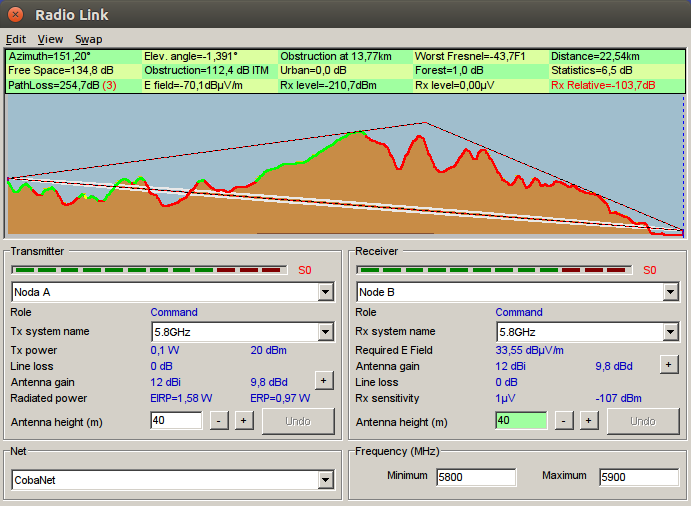Expand the CobaNet net dropdown
This screenshot has height=506, width=691.
(x=325, y=480)
